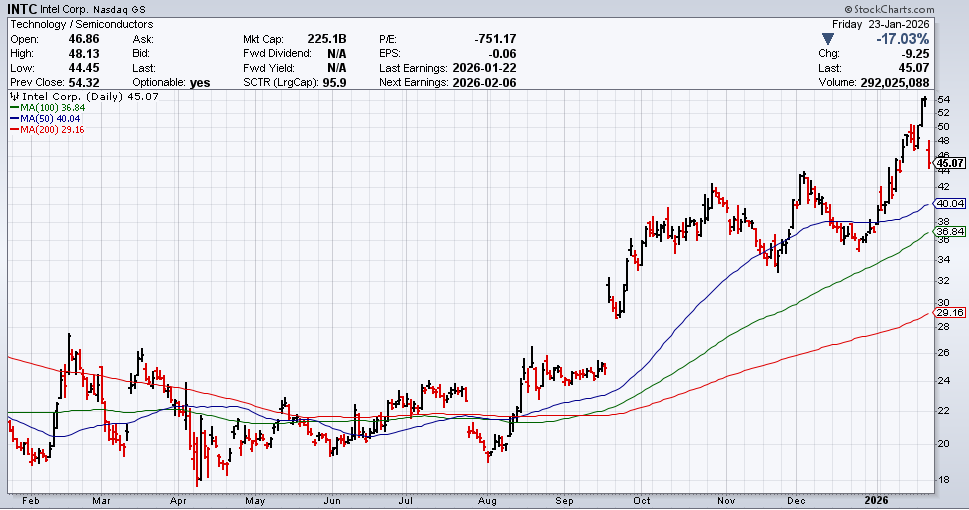Viewport: 969px width, 510px height.
Task: Click the 2026 label on the time axis
Action: (879, 499)
